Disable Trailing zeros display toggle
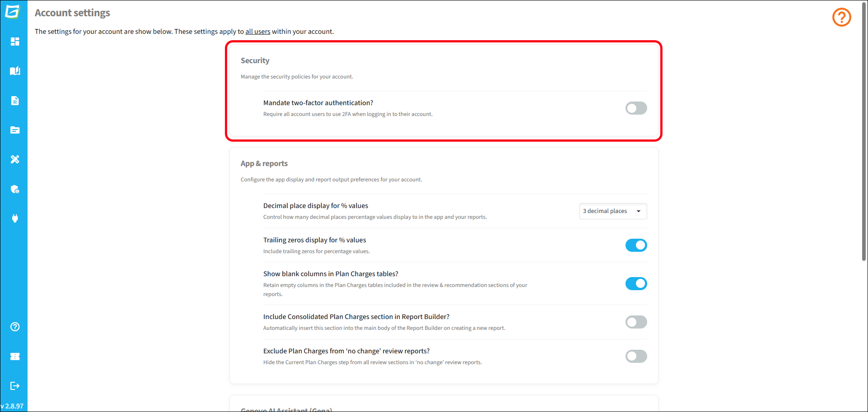Viewport: 868px width, 412px height. tap(636, 245)
